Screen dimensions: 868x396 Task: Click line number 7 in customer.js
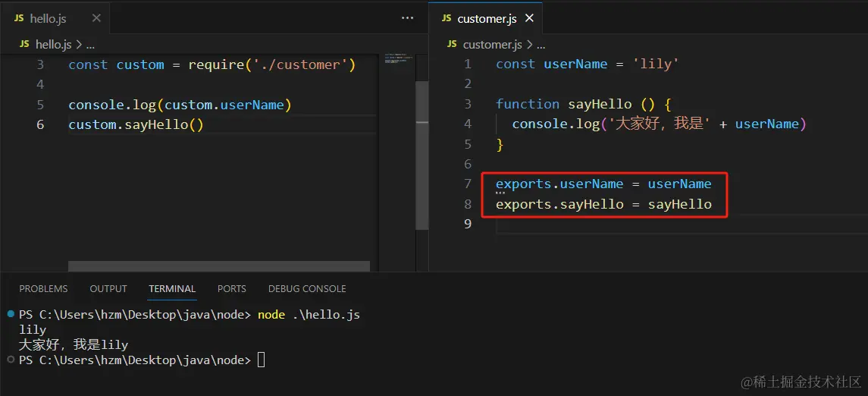coord(468,184)
